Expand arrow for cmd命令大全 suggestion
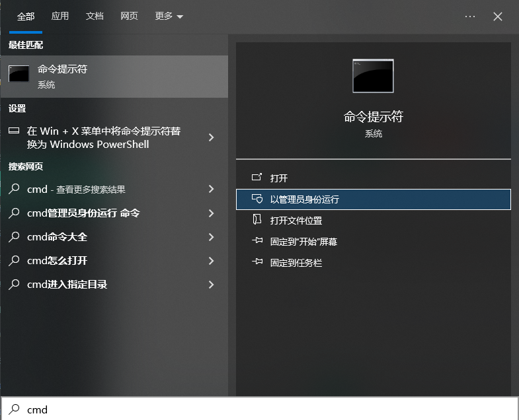This screenshot has width=519, height=420. pos(211,237)
